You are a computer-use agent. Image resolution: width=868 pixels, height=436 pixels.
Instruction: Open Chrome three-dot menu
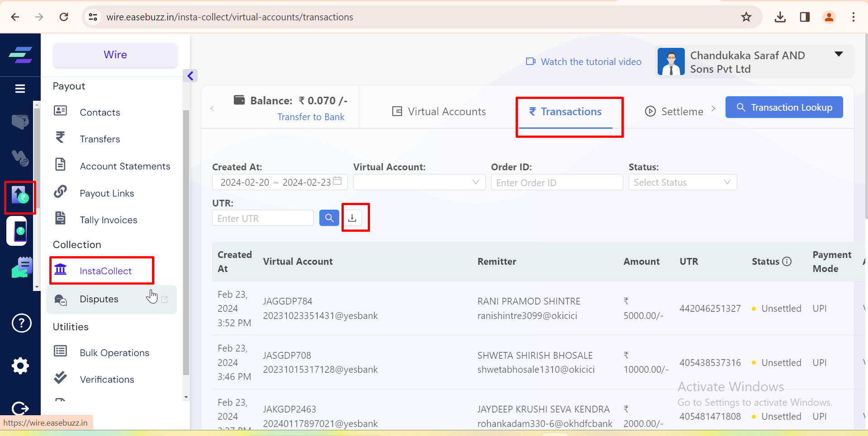(x=854, y=17)
